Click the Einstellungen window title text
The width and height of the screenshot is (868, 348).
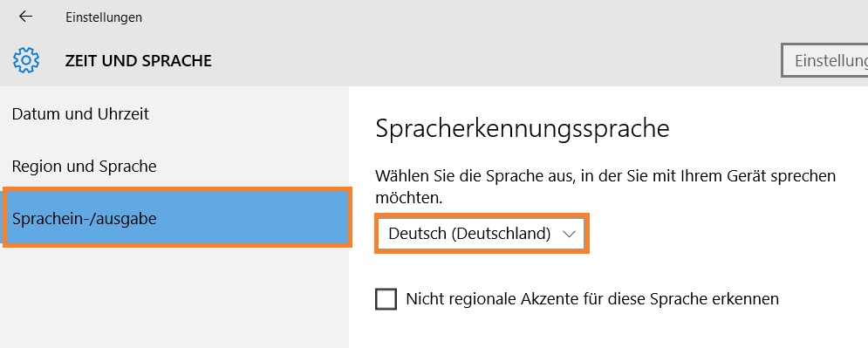click(x=104, y=17)
